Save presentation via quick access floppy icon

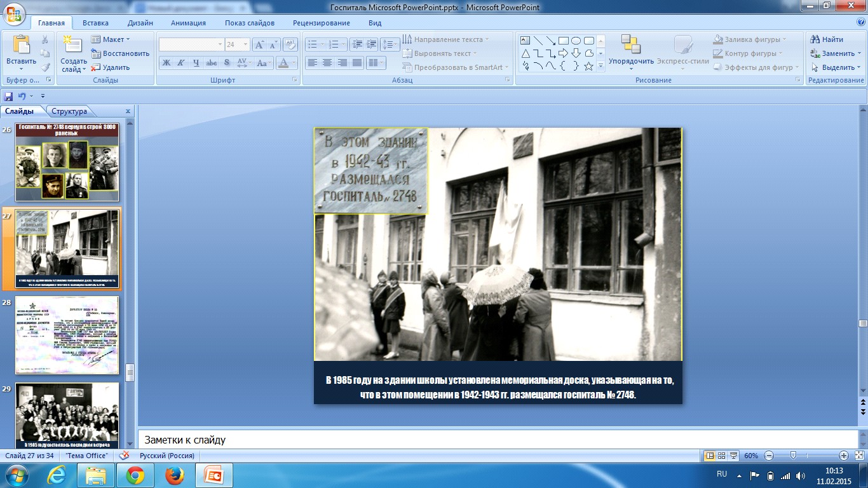point(8,96)
